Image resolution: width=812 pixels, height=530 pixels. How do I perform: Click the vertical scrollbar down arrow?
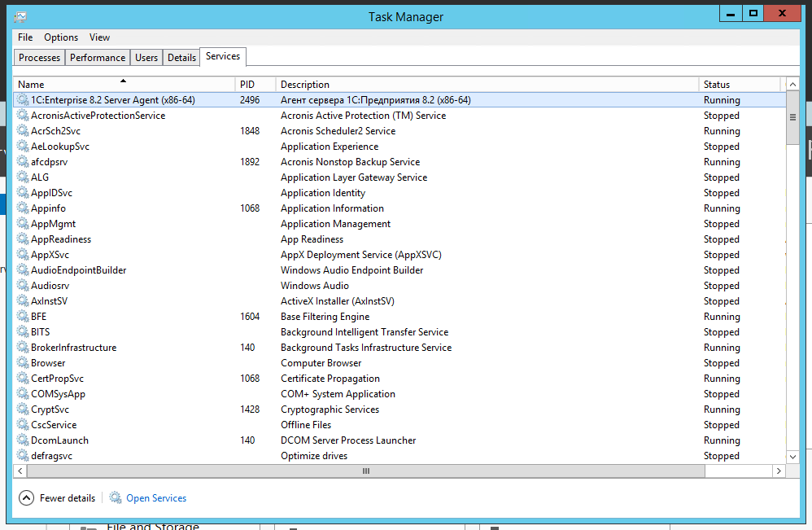[x=792, y=457]
